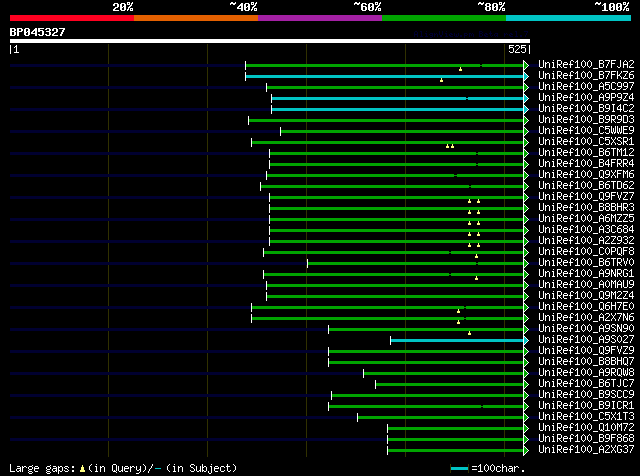640x476 pixels.
Task: Select the UniRef100_C5X1T3 label
Action: click(x=586, y=417)
